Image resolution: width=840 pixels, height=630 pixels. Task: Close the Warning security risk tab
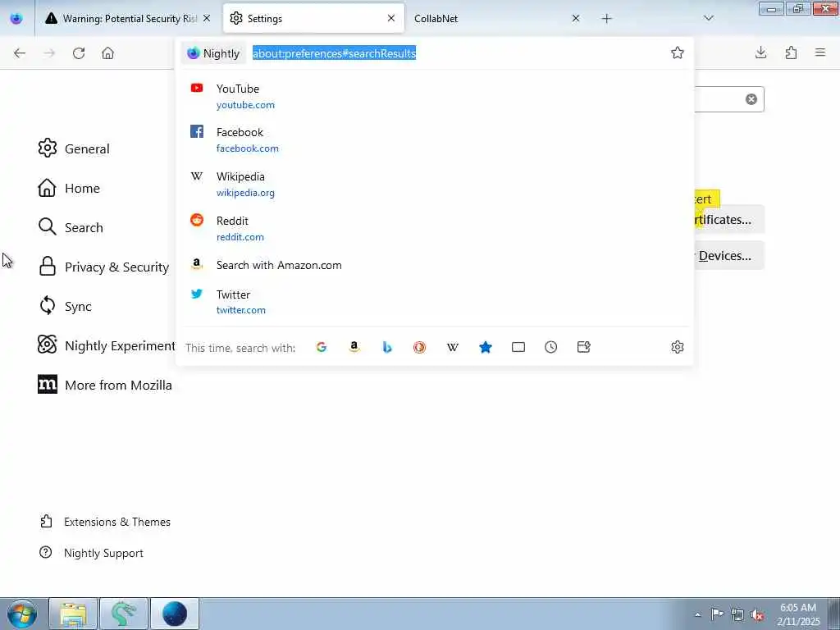207,18
